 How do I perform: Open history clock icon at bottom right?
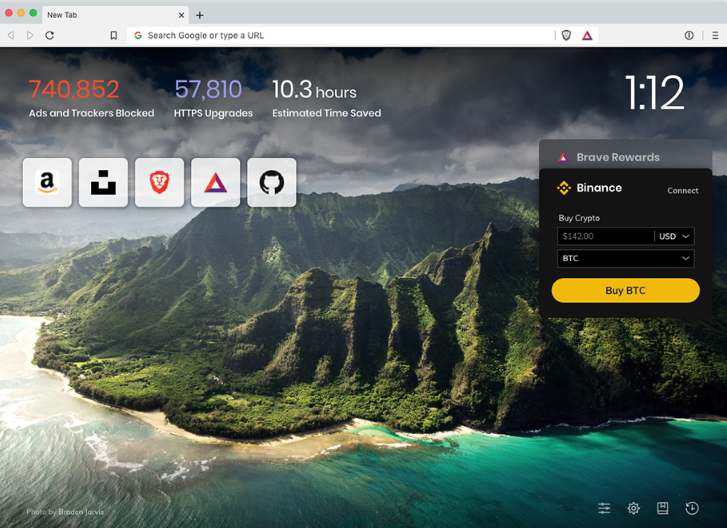coord(692,508)
